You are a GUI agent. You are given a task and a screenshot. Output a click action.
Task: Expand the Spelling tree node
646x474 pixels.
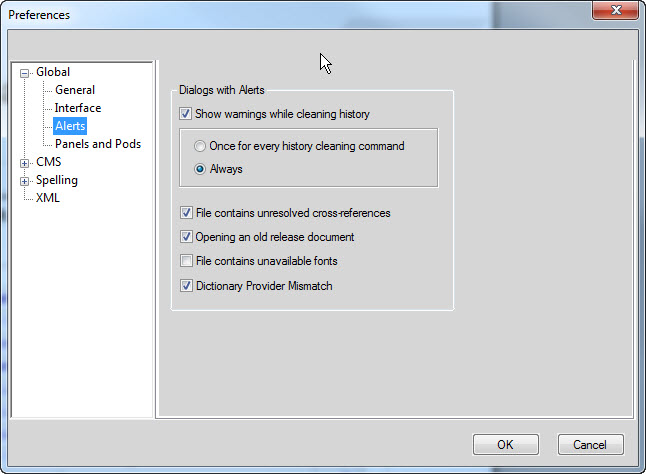click(25, 182)
